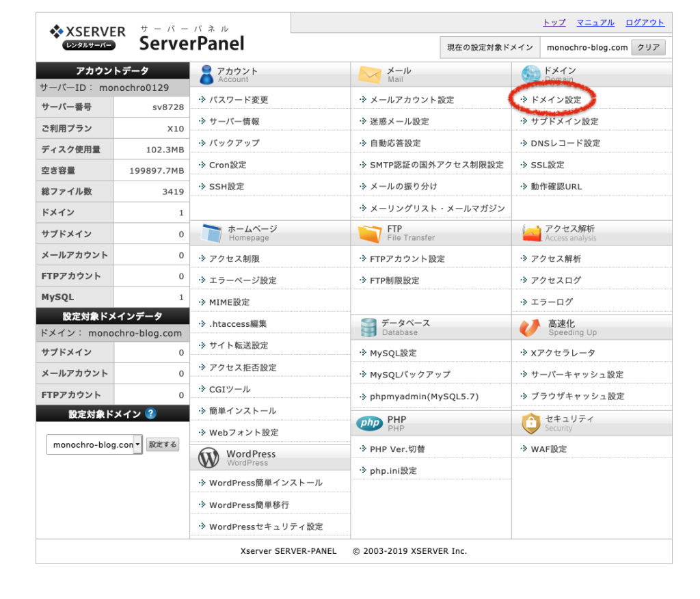The width and height of the screenshot is (700, 599).
Task: Open the マニュアル link
Action: pos(595,23)
